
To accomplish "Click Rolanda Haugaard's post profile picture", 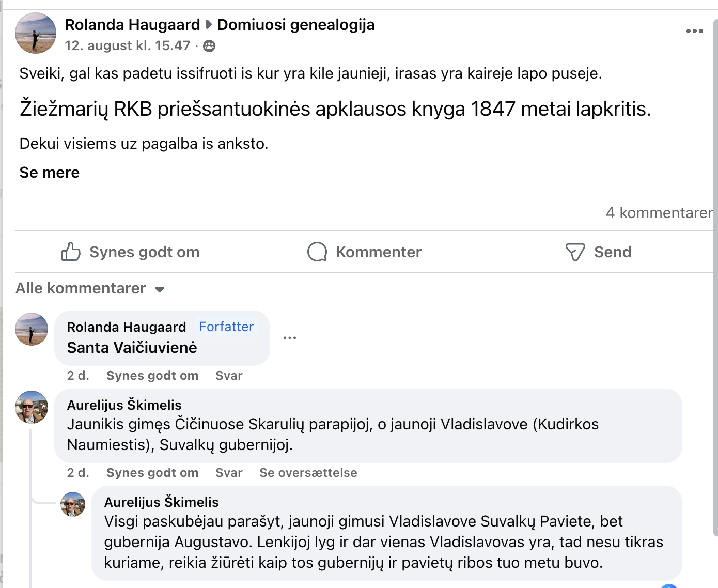I will [x=36, y=34].
